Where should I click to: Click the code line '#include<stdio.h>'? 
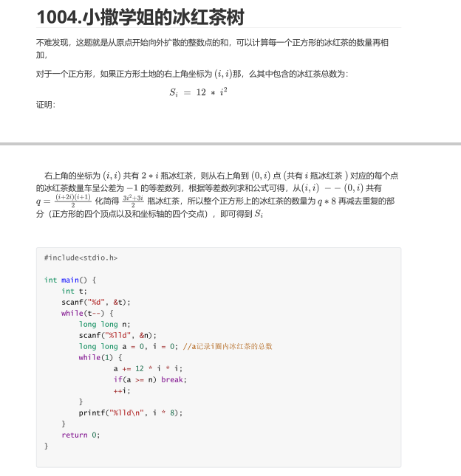[81, 258]
